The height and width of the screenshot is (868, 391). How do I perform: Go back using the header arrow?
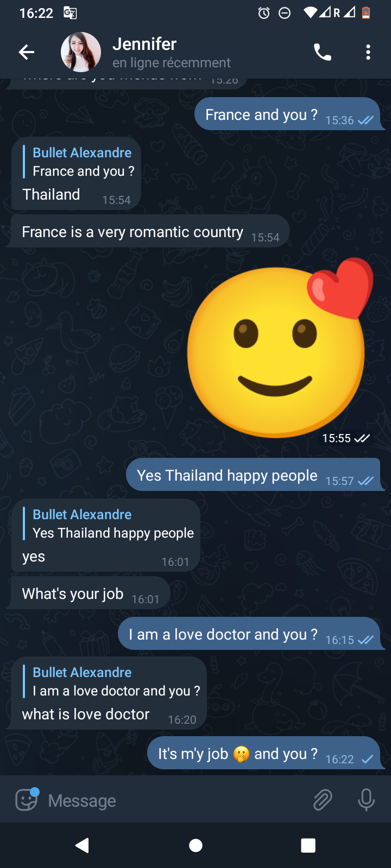click(26, 52)
